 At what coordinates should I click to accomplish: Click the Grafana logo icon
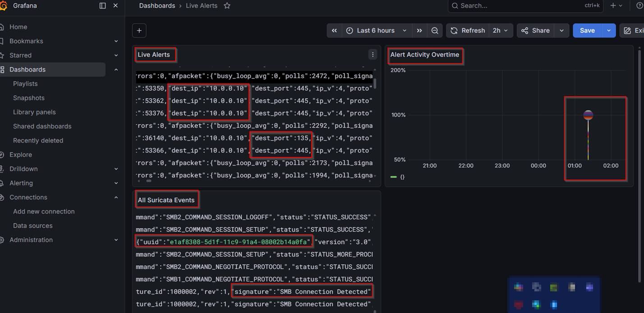click(x=3, y=6)
